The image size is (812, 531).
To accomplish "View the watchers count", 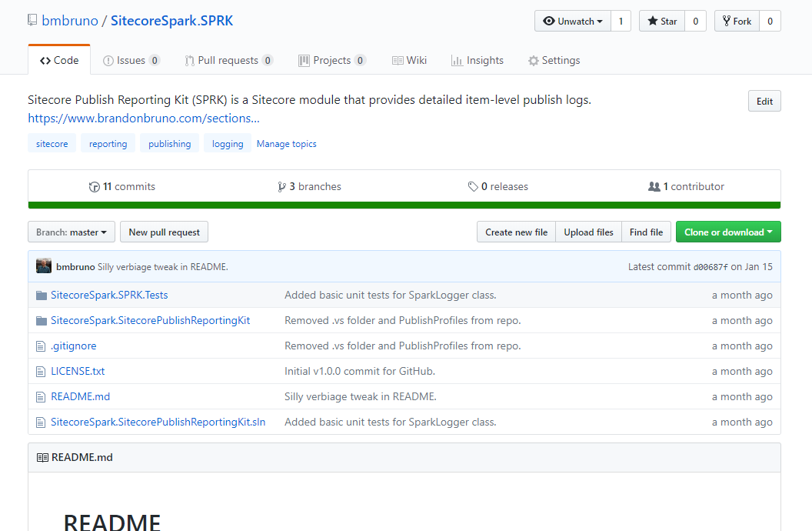I will pyautogui.click(x=621, y=22).
